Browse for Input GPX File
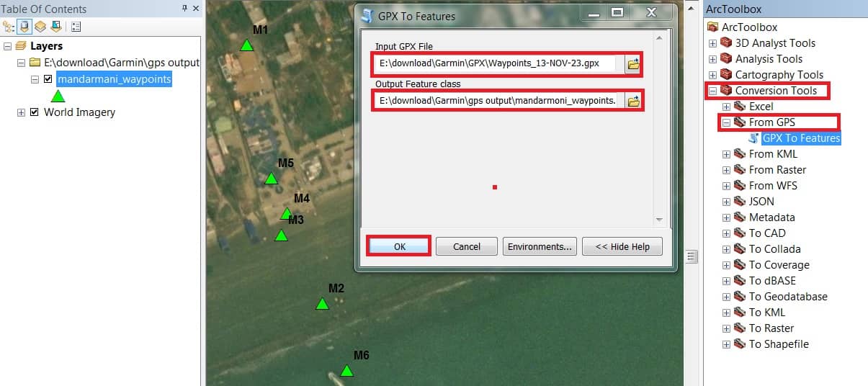 pos(633,64)
